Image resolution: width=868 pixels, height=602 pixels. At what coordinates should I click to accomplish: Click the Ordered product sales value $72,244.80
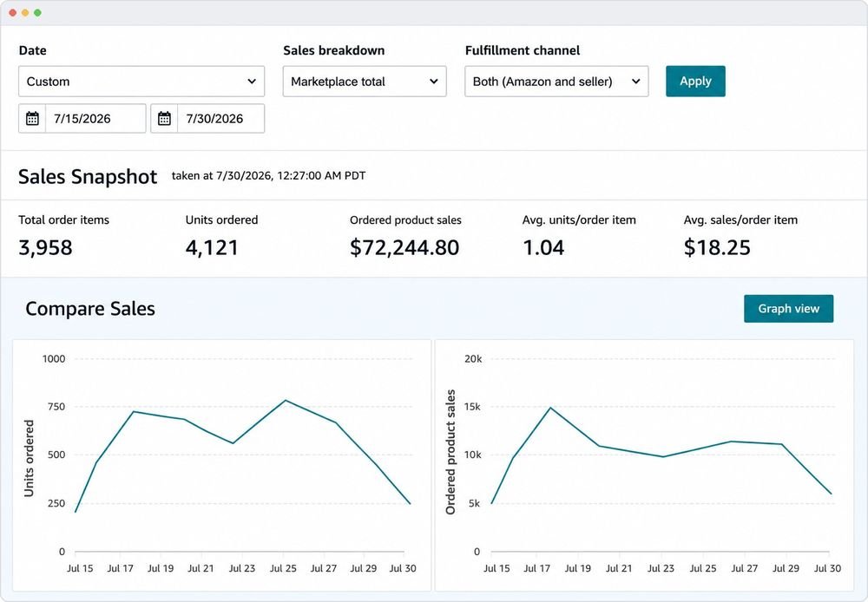[x=404, y=247]
